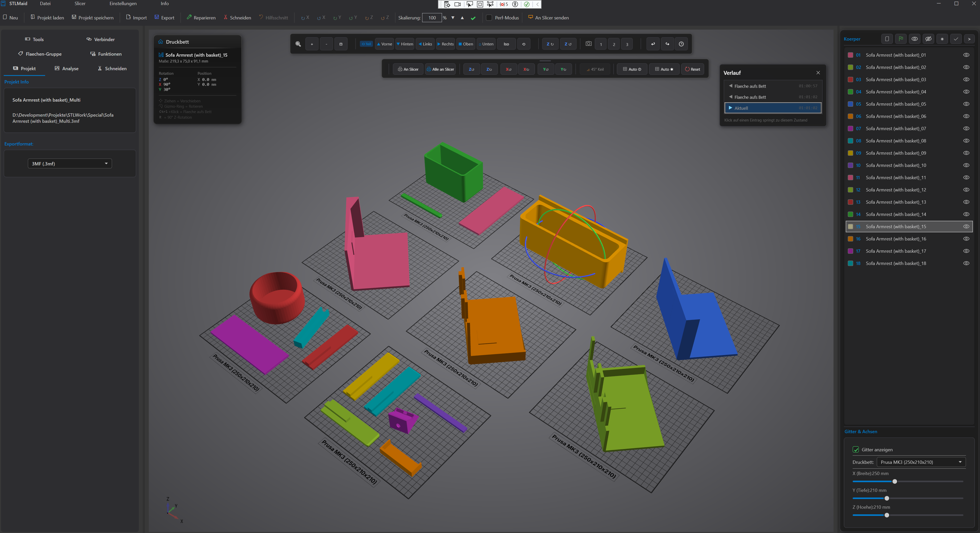The width and height of the screenshot is (980, 533).
Task: Switch to the Unten bottom view
Action: point(486,44)
